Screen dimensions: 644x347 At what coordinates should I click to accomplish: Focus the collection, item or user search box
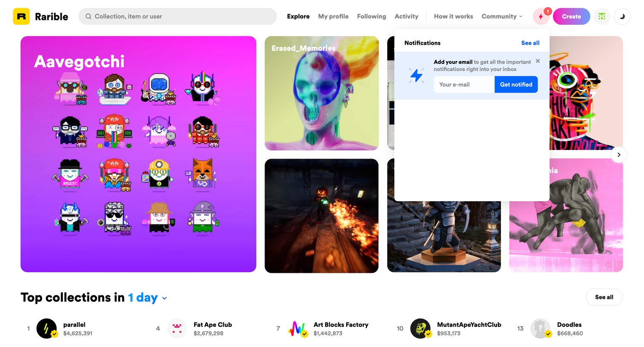tap(178, 17)
